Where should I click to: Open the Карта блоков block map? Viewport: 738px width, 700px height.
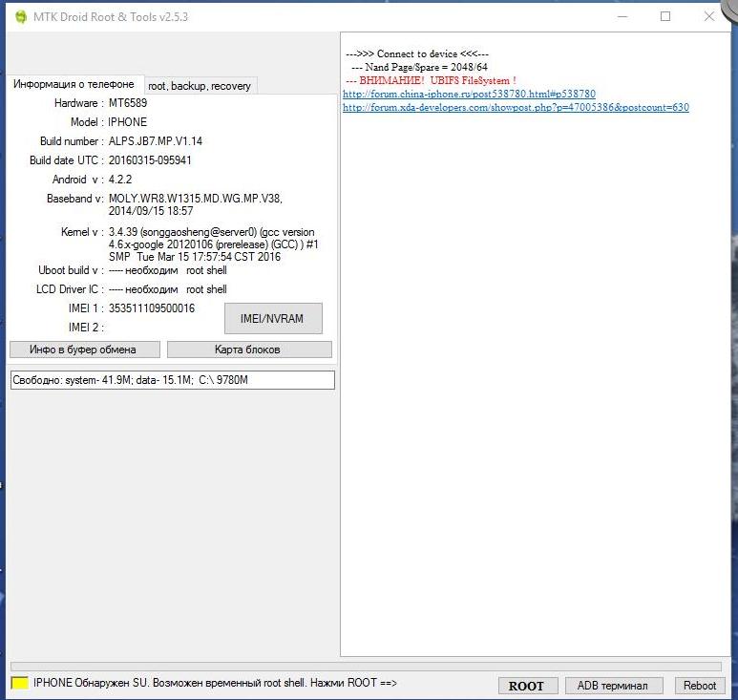pyautogui.click(x=248, y=350)
